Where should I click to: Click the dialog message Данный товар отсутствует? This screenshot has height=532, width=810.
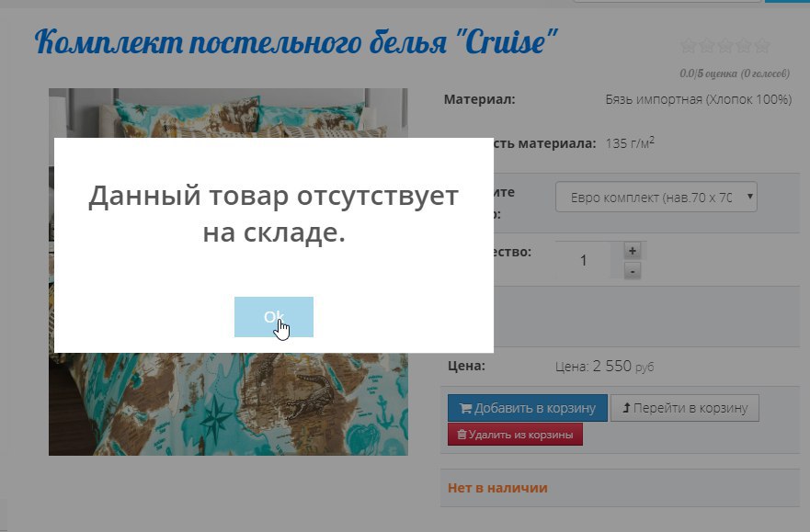(x=273, y=213)
